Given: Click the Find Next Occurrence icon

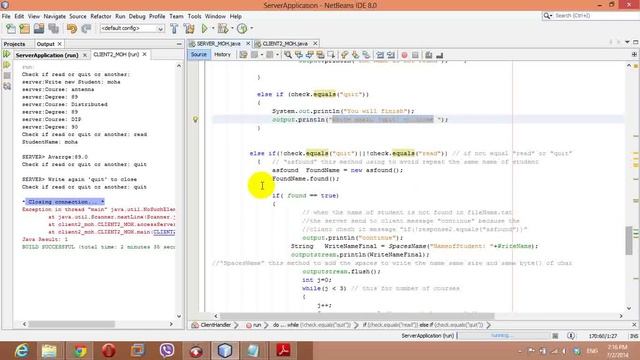Looking at the screenshot, I should point(309,55).
